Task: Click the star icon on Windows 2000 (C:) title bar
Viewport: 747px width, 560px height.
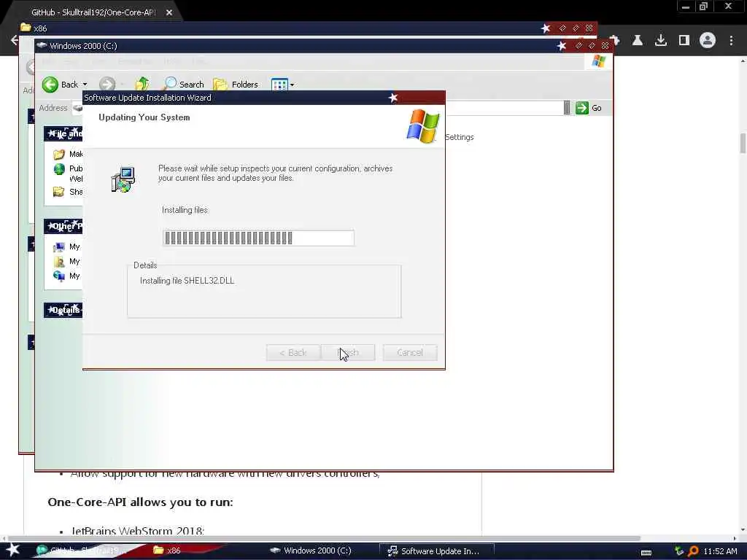Action: tap(562, 46)
